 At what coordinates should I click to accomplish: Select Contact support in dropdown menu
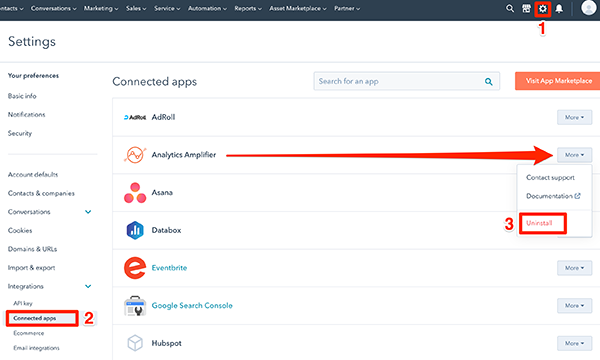coord(550,178)
